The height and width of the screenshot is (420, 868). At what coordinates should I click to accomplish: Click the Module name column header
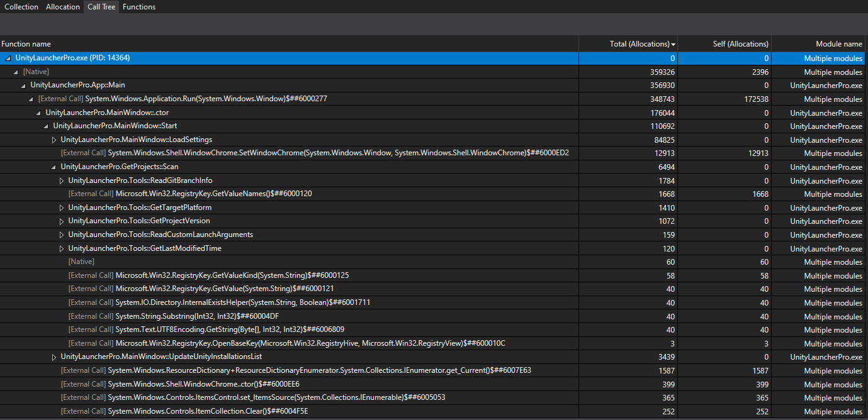tap(838, 44)
